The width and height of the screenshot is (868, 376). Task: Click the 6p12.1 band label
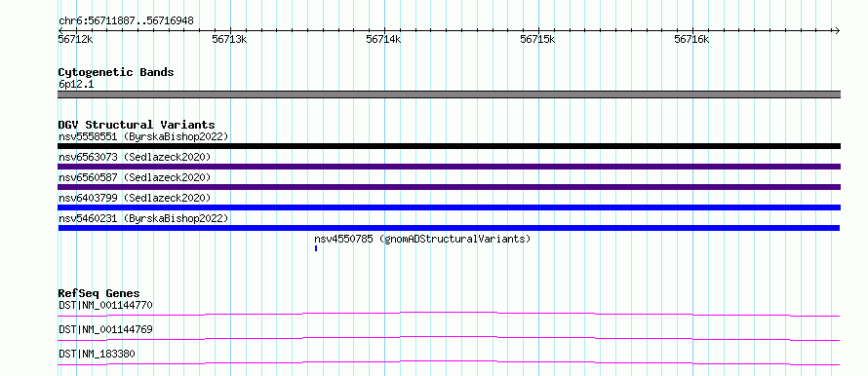[x=76, y=84]
